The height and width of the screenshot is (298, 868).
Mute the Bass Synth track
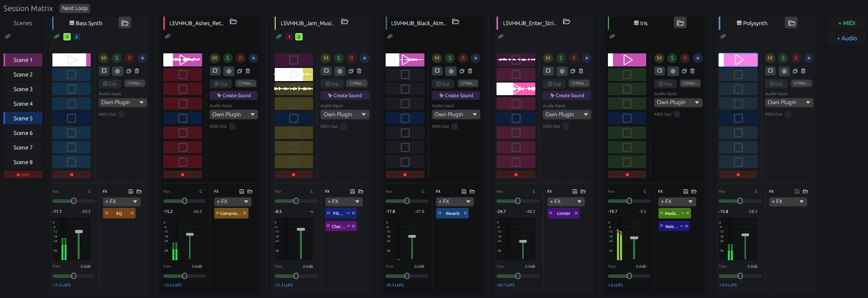[x=104, y=58]
